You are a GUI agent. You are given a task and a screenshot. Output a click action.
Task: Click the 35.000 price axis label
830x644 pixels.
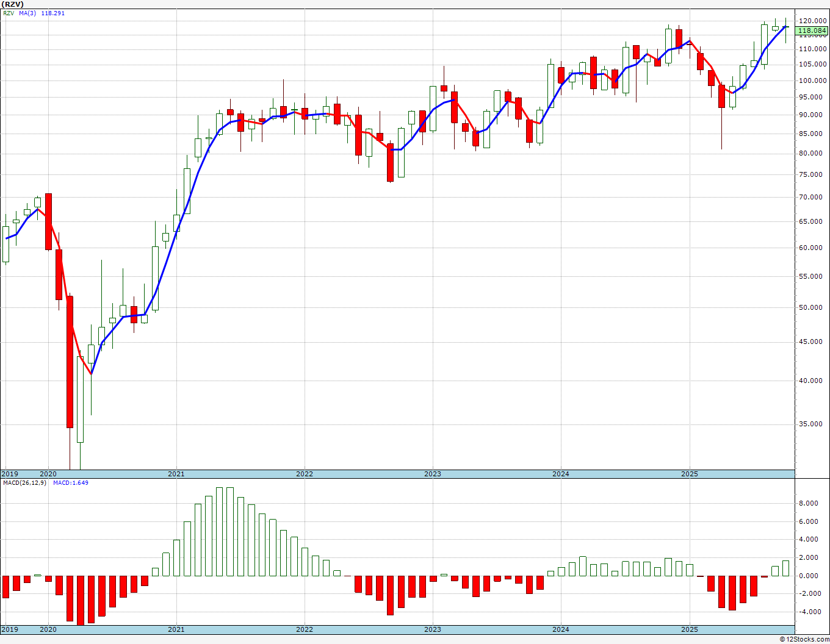click(x=812, y=424)
